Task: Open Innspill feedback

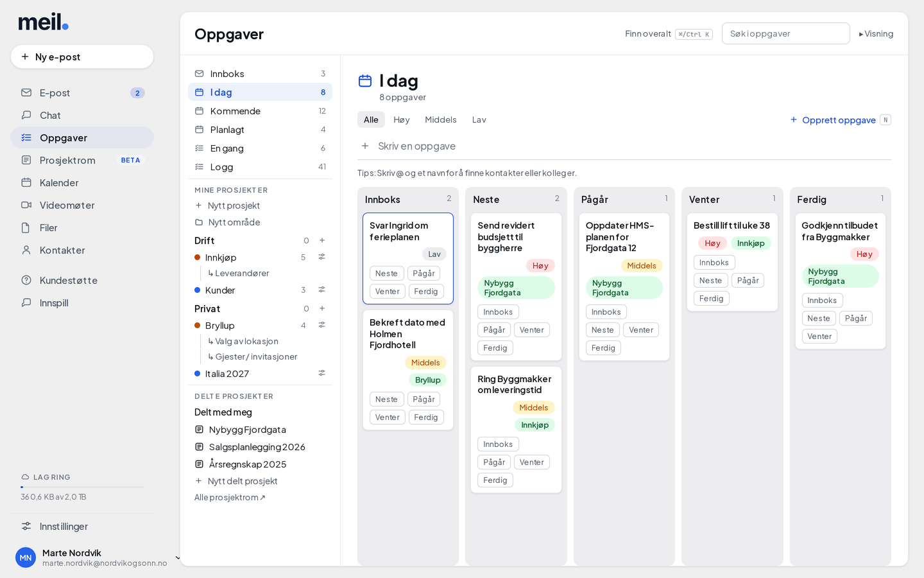Action: click(x=82, y=302)
